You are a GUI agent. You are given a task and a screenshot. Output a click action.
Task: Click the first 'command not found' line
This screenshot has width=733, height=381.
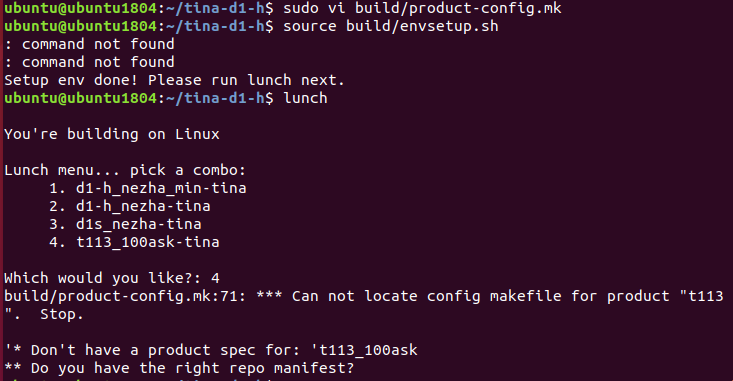point(90,44)
